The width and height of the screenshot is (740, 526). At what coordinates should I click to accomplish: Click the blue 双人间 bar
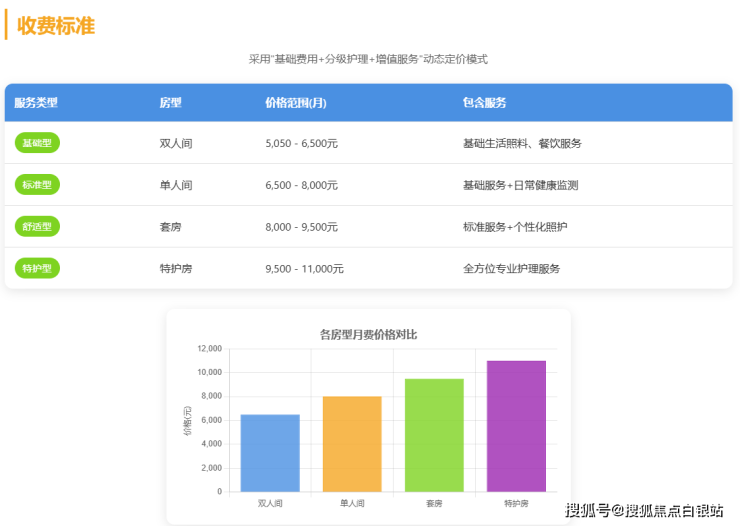(x=270, y=453)
